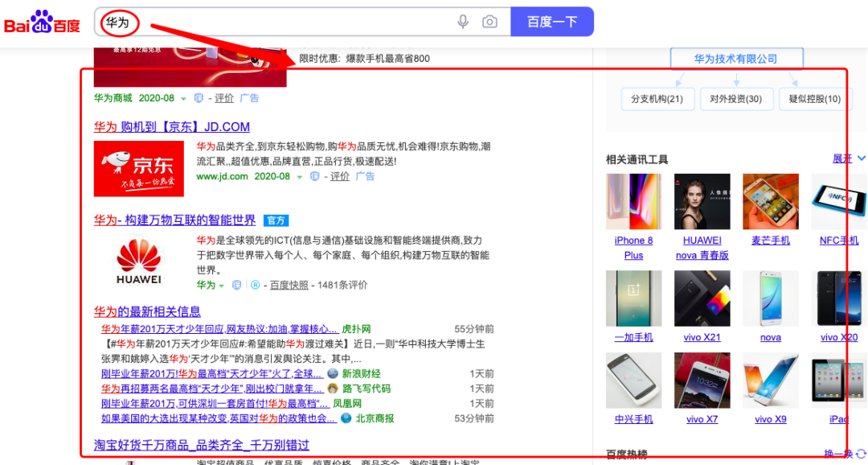The image size is (868, 465).
Task: Click the HUAWEI logo thumbnail
Action: click(138, 261)
